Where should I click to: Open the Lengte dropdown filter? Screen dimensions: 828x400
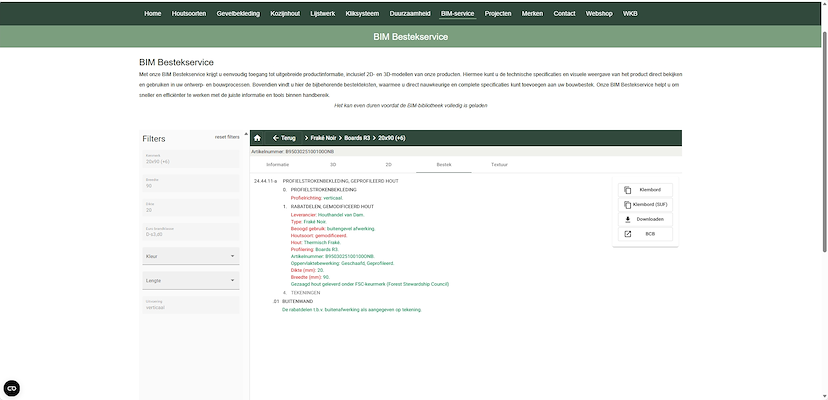click(190, 281)
